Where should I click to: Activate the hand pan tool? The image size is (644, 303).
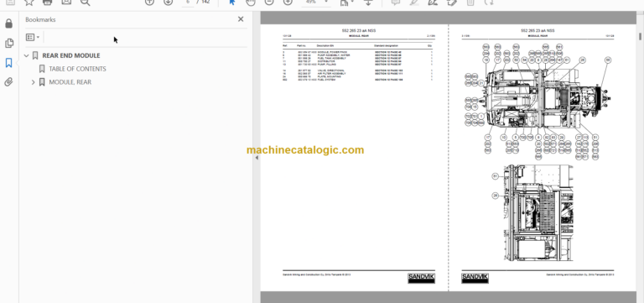(x=250, y=3)
